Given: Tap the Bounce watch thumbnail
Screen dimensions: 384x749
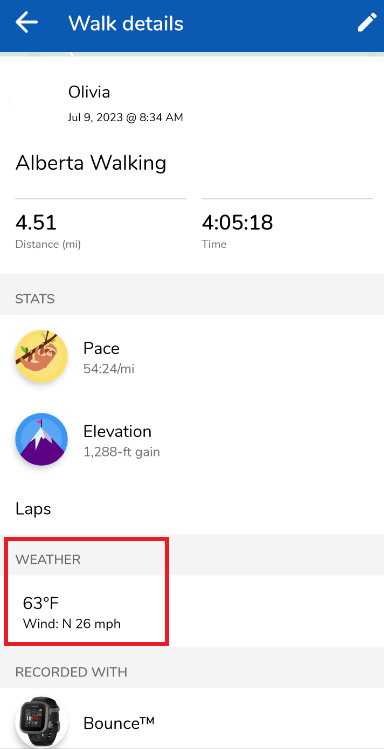Looking at the screenshot, I should [42, 722].
